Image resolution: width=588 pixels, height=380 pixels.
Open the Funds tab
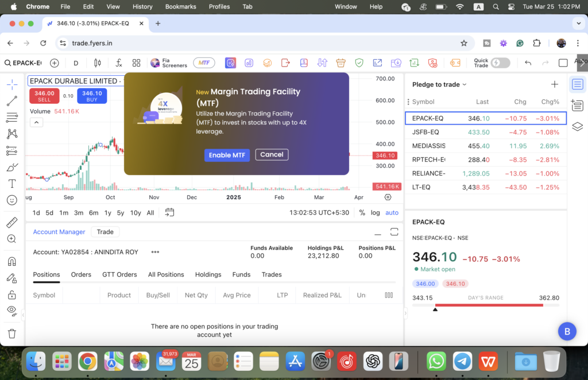(242, 275)
